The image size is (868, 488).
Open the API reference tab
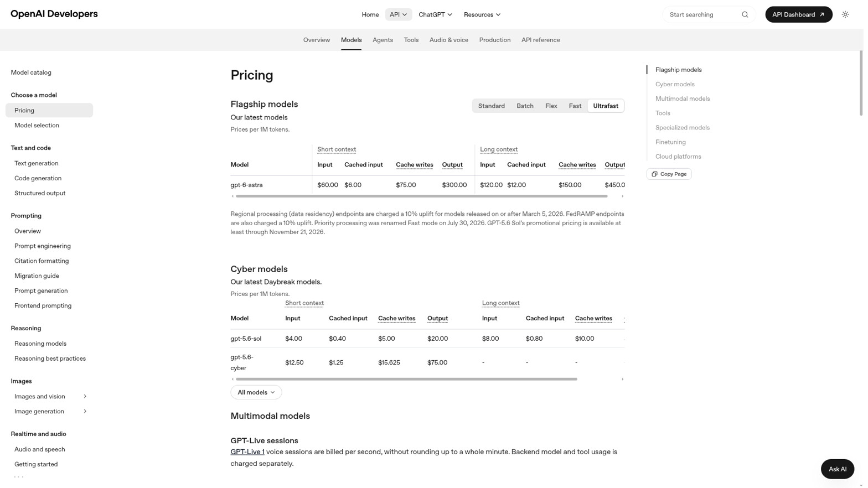tap(540, 40)
